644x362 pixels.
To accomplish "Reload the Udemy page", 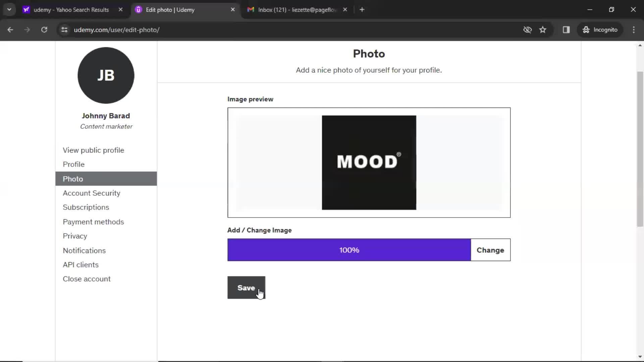I will (44, 30).
